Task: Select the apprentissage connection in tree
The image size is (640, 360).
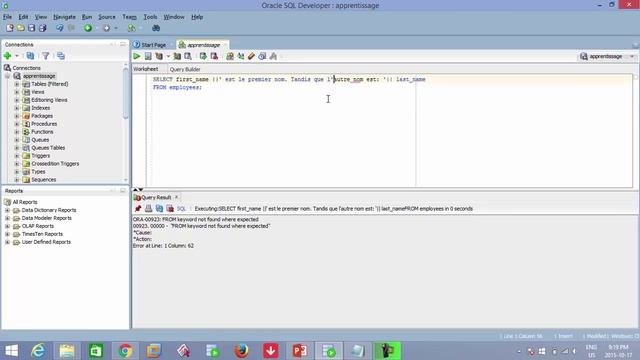Action: pos(39,76)
